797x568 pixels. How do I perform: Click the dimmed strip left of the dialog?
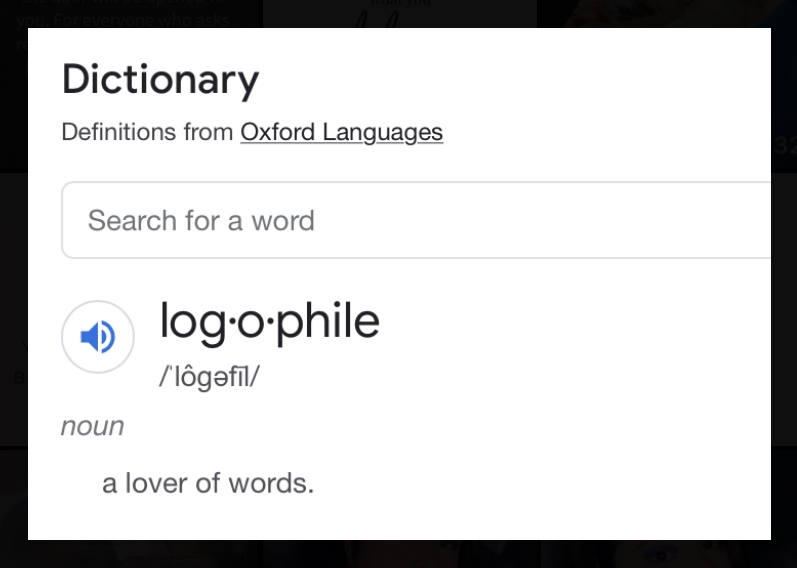click(x=13, y=300)
